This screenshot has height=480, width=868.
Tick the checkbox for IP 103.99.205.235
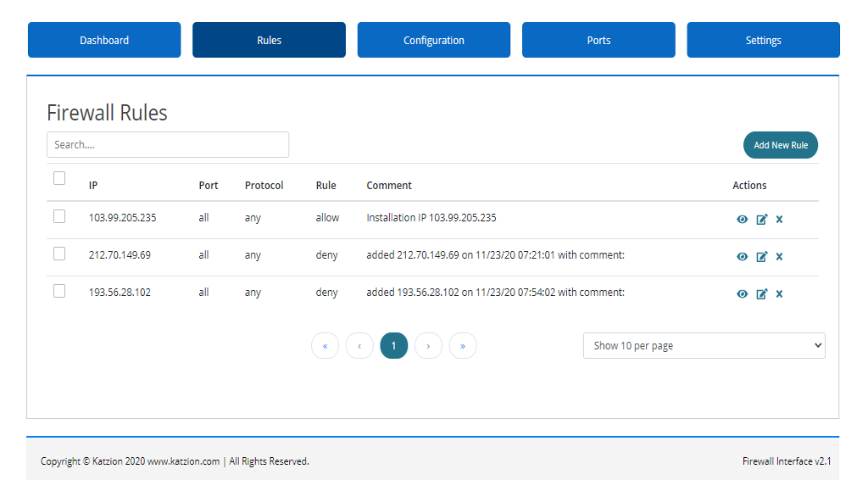click(x=59, y=216)
